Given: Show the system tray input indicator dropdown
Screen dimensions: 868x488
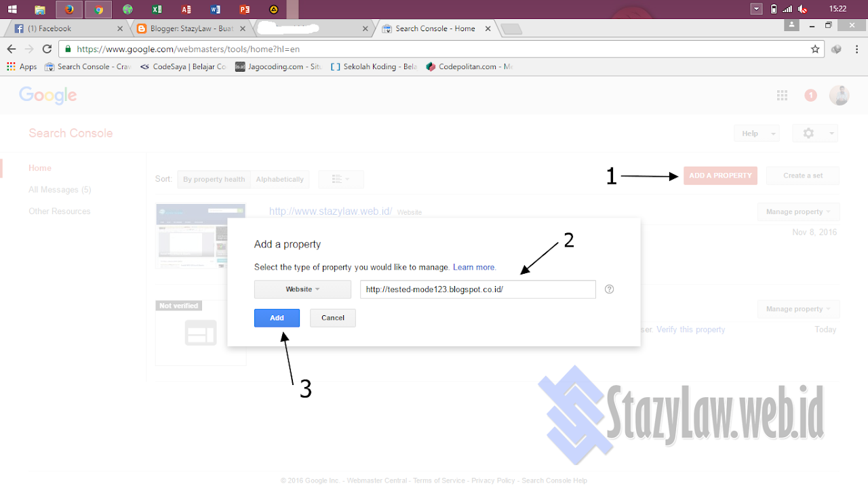Looking at the screenshot, I should (x=757, y=9).
